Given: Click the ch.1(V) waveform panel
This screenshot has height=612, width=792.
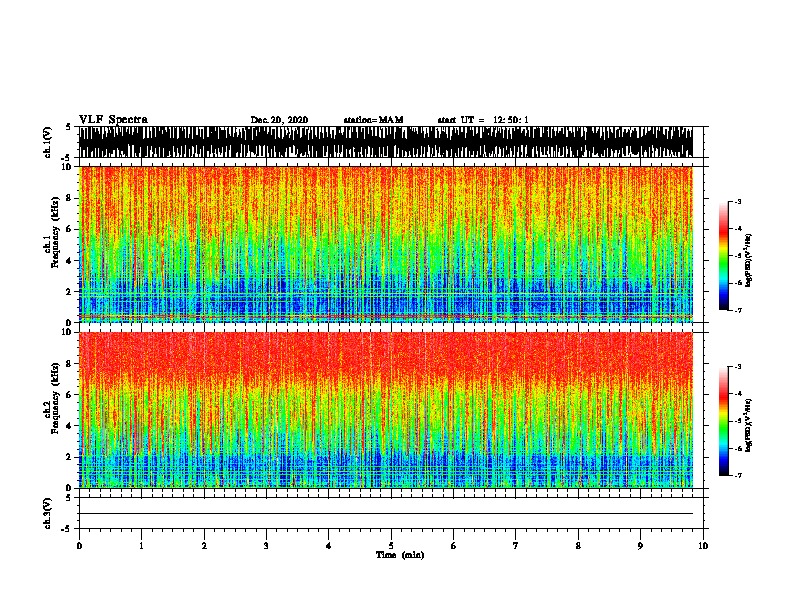Looking at the screenshot, I should point(385,142).
